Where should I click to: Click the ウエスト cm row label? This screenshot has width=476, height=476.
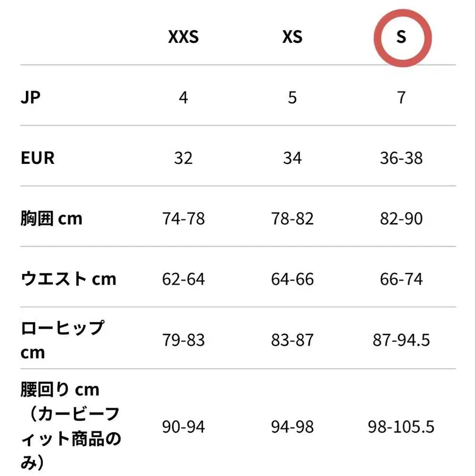[68, 279]
